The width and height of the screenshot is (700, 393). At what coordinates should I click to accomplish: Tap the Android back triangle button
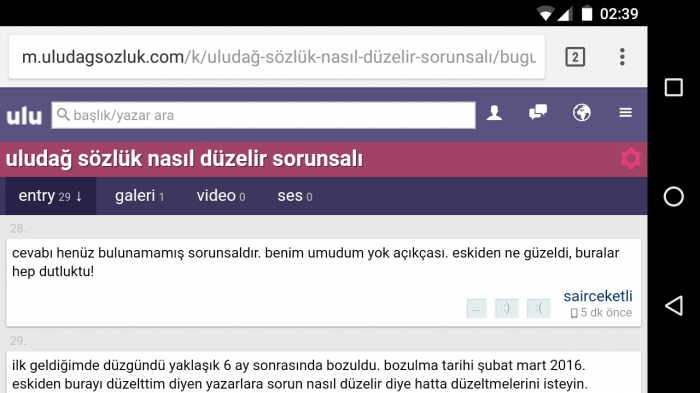pos(674,306)
